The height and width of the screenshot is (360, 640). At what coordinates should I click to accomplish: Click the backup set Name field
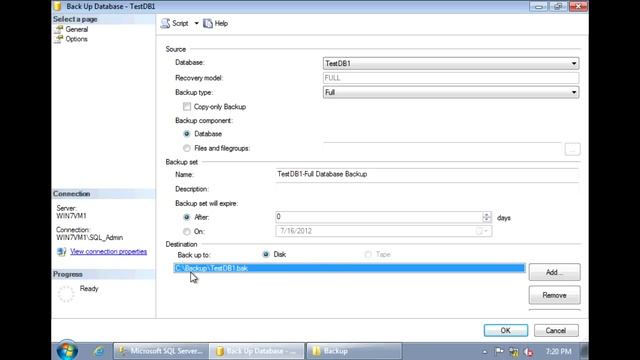point(427,174)
